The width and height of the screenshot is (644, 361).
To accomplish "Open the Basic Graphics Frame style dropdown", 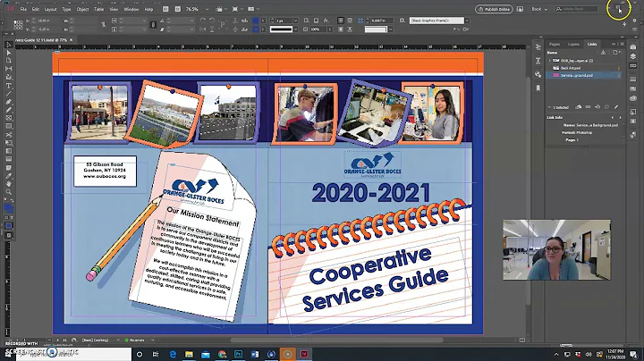I will click(x=467, y=21).
